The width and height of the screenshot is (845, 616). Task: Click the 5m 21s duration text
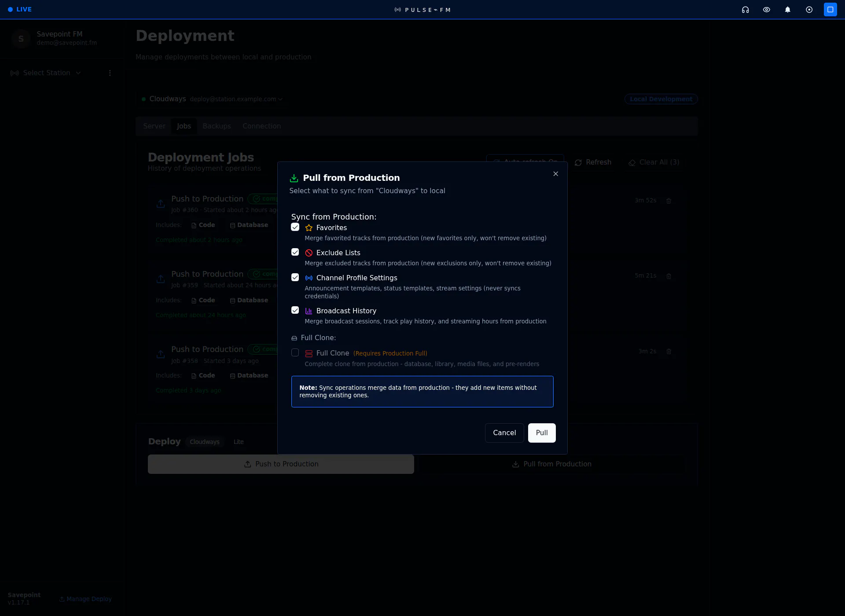pyautogui.click(x=645, y=275)
